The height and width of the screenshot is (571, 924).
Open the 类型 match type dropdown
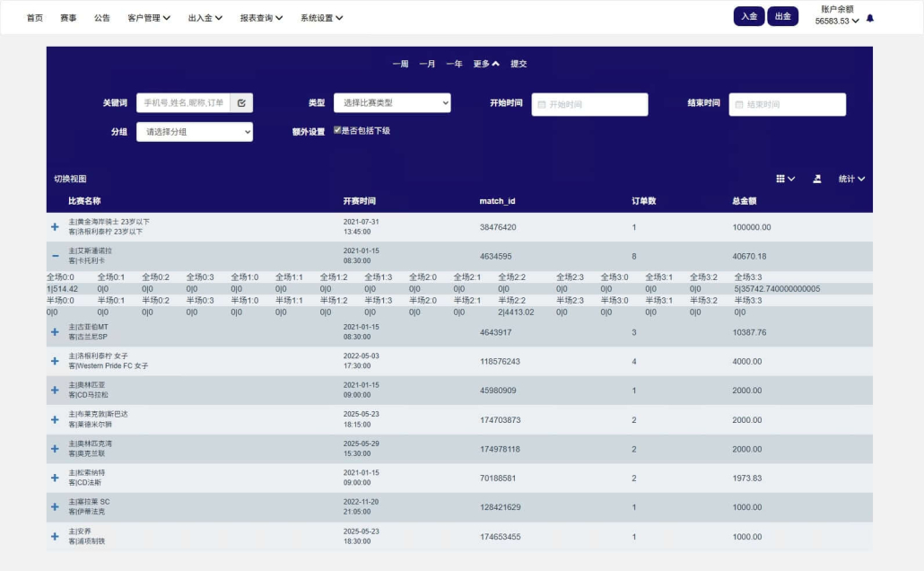392,102
